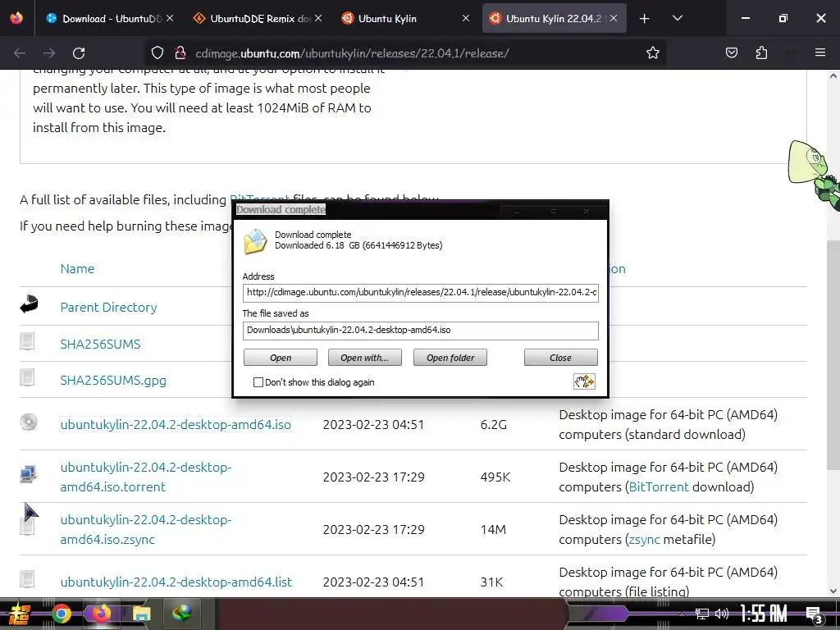
Task: Click 2023-02-23 04:51 date of iso file
Action: (x=373, y=424)
